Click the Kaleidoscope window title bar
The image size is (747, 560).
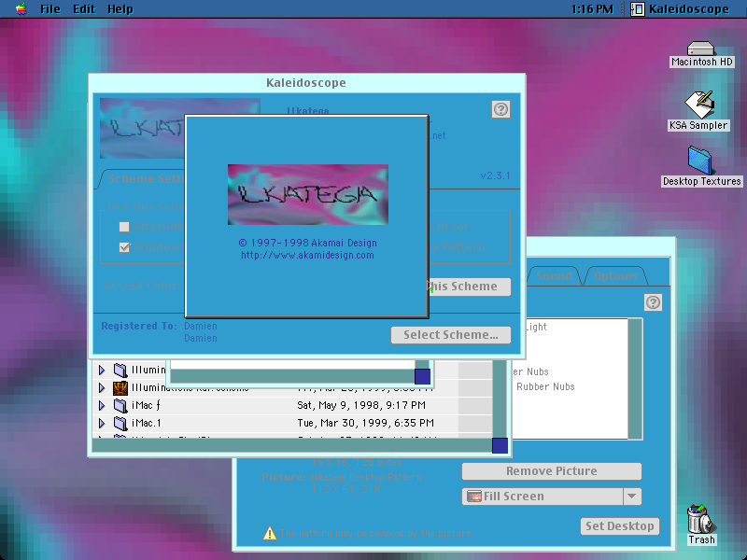[306, 83]
